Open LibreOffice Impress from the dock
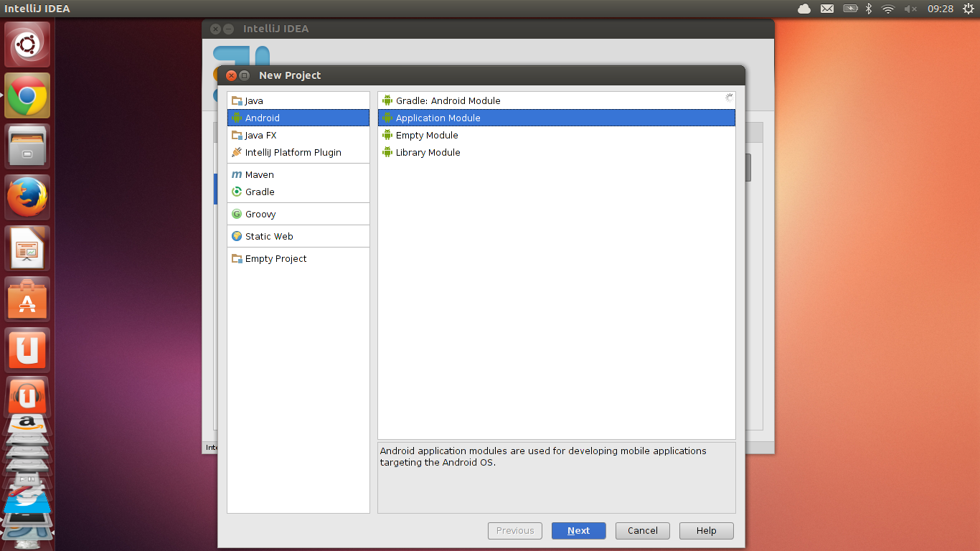 click(27, 248)
